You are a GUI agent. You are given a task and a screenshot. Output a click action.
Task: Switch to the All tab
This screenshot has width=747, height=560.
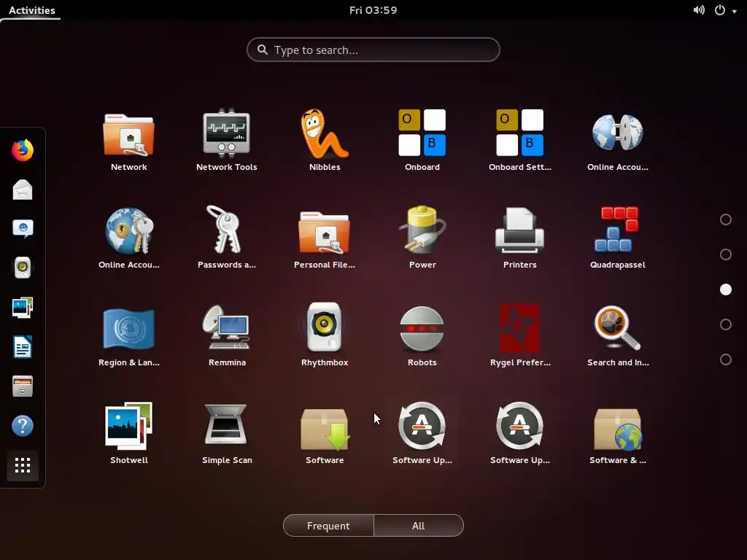point(418,526)
